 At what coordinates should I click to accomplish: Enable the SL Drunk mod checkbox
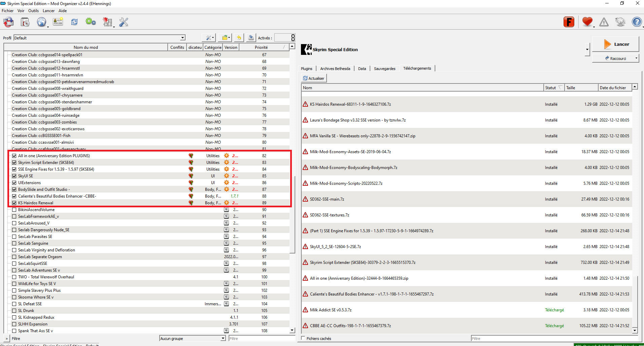[x=14, y=311]
